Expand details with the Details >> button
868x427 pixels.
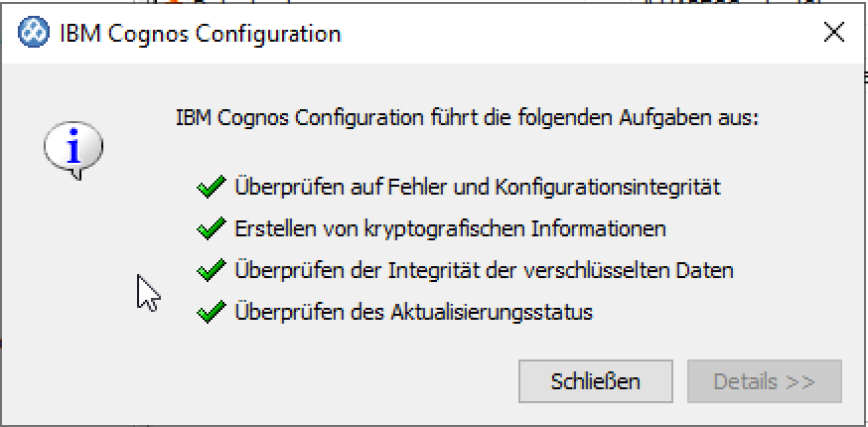pos(764,381)
